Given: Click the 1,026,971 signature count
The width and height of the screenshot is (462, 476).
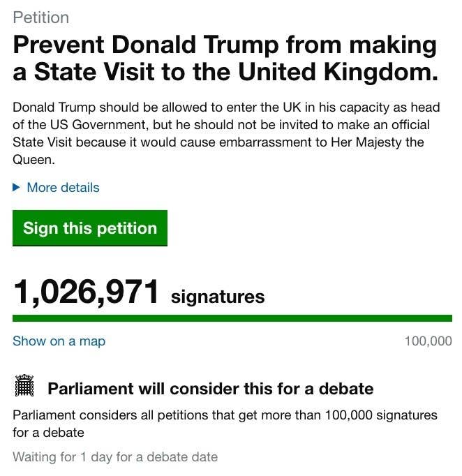Looking at the screenshot, I should 86,292.
